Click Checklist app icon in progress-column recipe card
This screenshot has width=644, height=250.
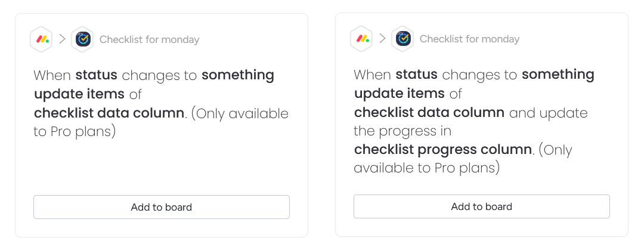tap(402, 39)
